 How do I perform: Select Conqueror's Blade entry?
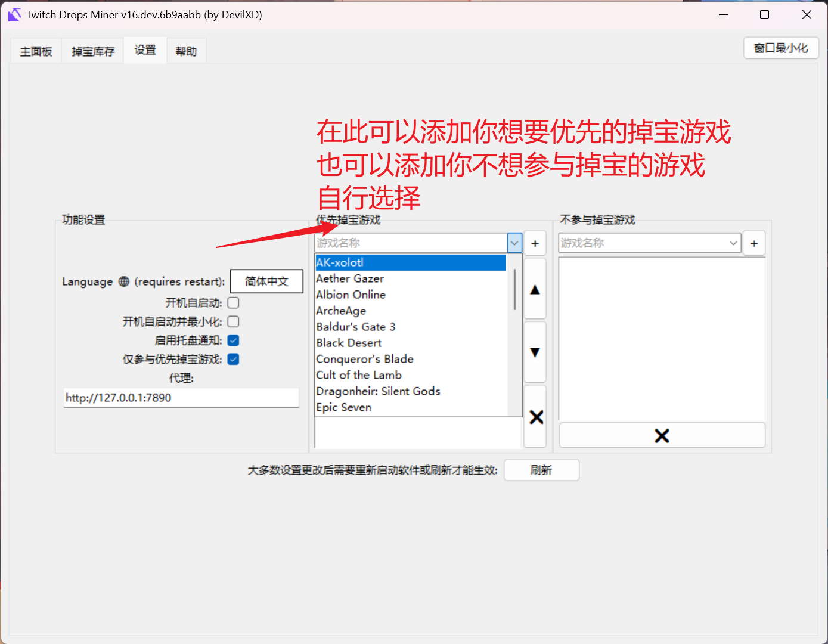[411, 359]
